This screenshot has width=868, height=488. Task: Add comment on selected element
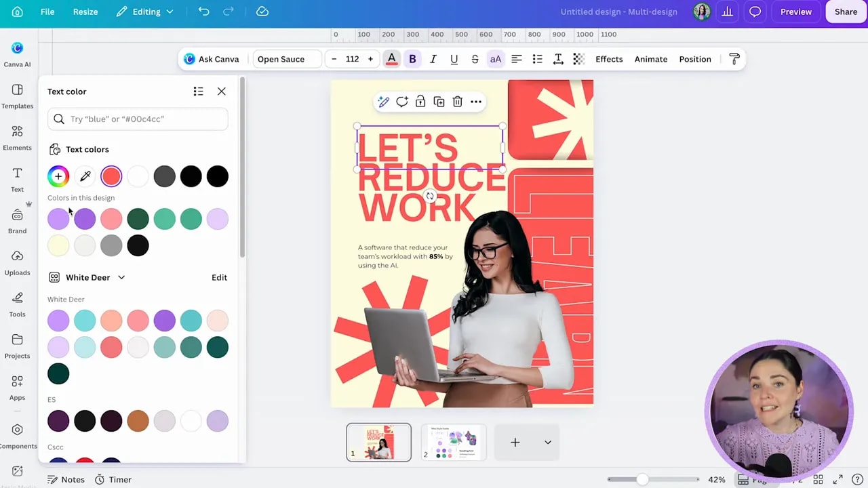tap(402, 102)
